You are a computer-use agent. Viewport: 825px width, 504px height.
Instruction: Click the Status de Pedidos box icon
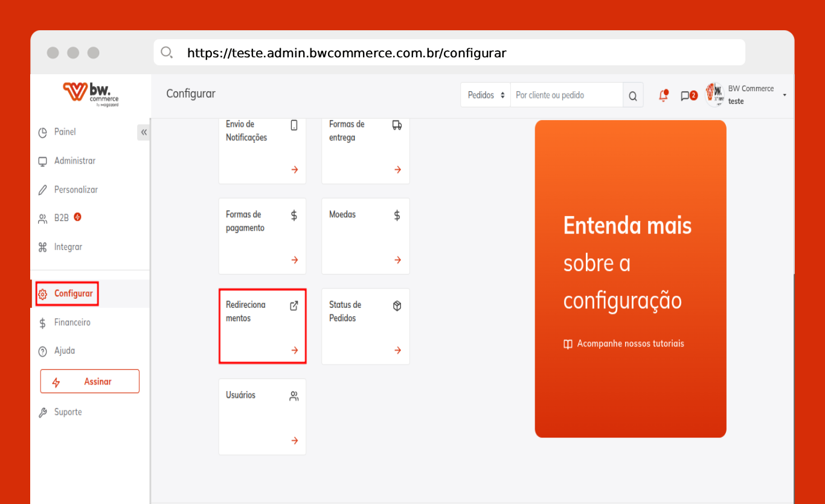[397, 305]
